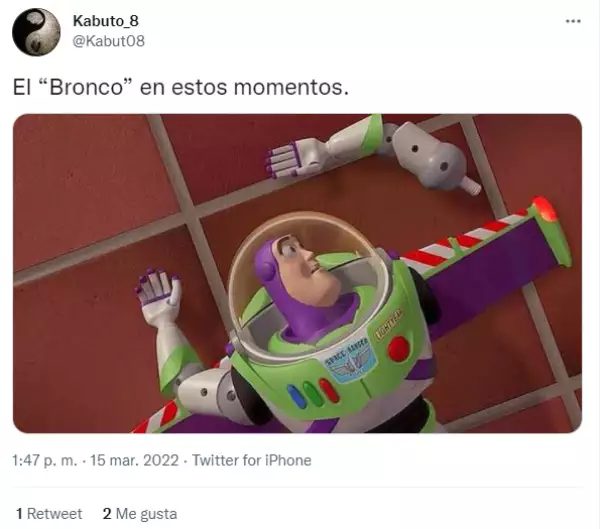
Task: Click the green oval button on Buzz's suit
Action: [x=313, y=392]
